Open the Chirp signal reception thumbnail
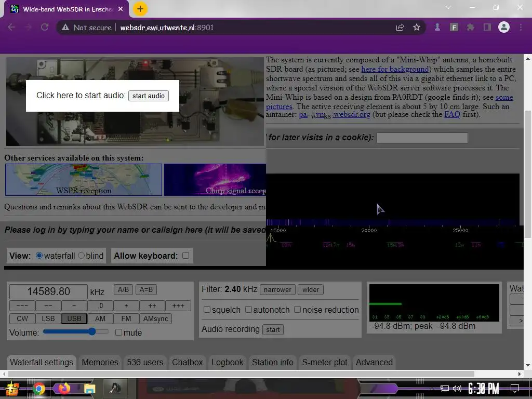The height and width of the screenshot is (399, 532). [x=215, y=180]
